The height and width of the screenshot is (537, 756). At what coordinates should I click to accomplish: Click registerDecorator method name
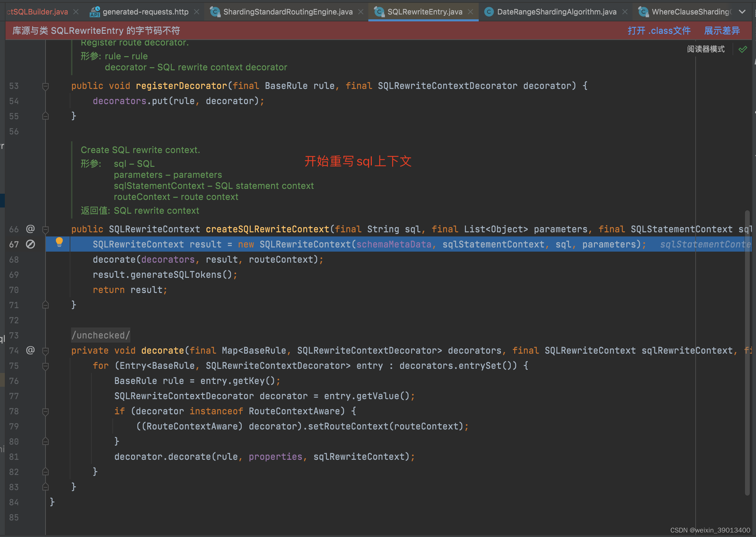pyautogui.click(x=181, y=86)
